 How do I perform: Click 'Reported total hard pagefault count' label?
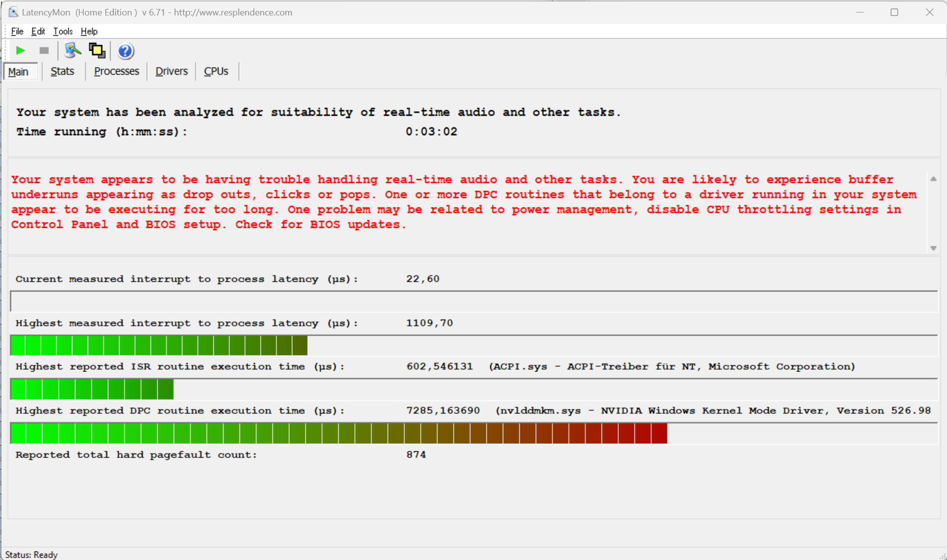coord(136,455)
